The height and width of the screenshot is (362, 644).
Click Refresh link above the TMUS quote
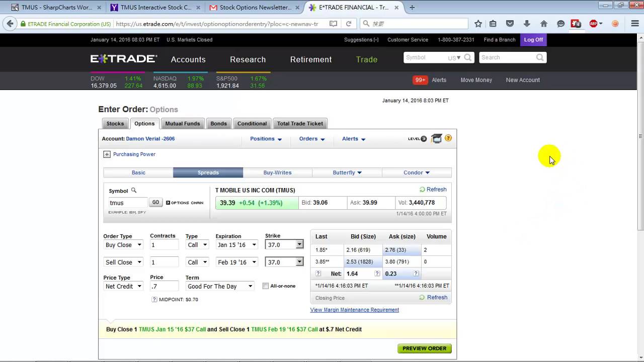[x=433, y=190]
